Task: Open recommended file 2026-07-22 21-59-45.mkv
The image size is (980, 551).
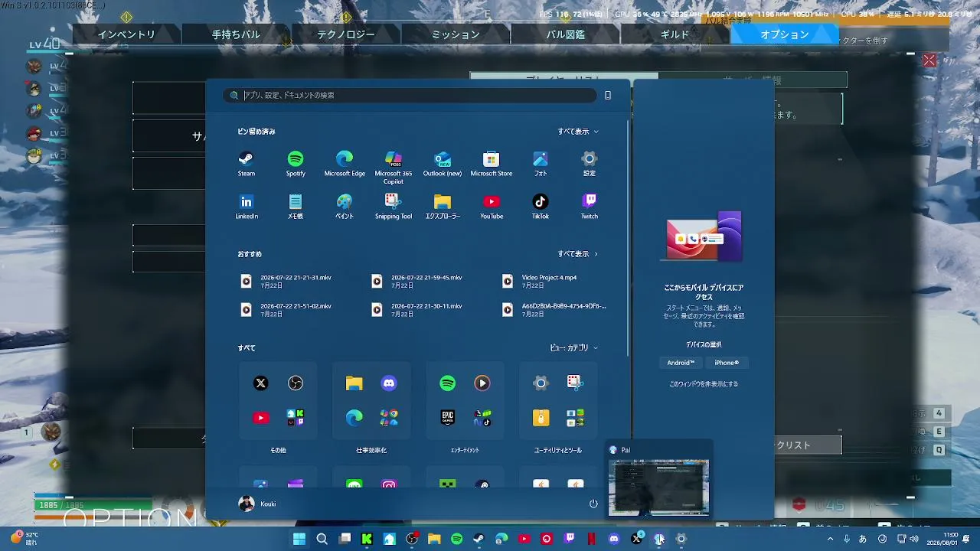Action: 418,281
